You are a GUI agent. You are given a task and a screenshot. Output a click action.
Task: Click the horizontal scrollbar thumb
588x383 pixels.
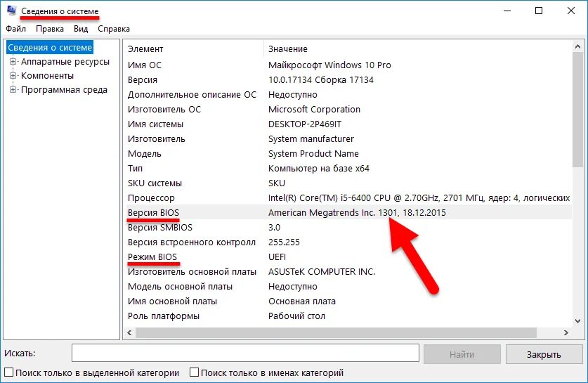point(336,332)
